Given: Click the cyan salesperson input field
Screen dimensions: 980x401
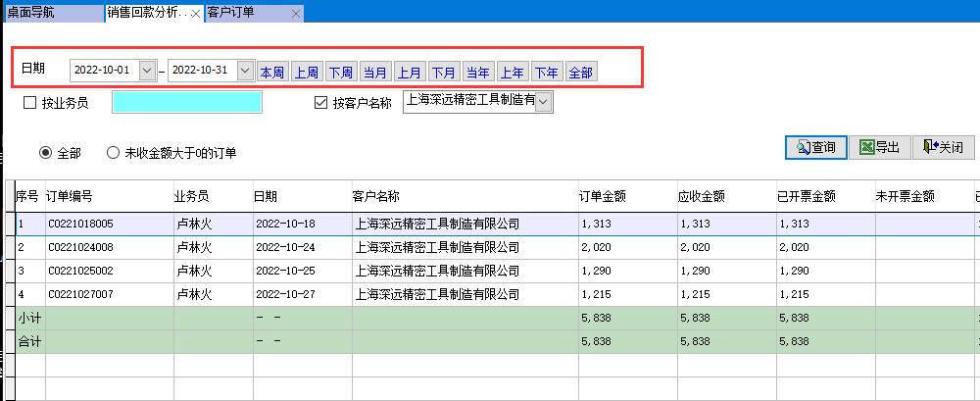Looking at the screenshot, I should pos(186,102).
